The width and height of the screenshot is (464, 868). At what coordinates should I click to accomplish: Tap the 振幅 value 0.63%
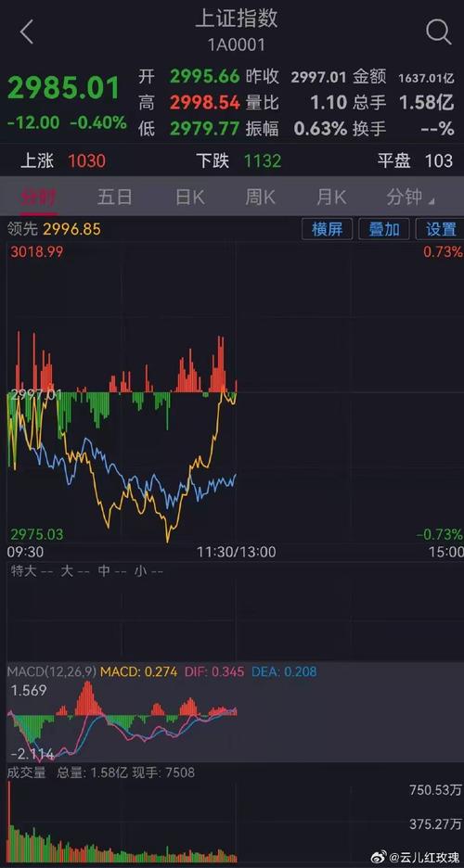[x=320, y=128]
